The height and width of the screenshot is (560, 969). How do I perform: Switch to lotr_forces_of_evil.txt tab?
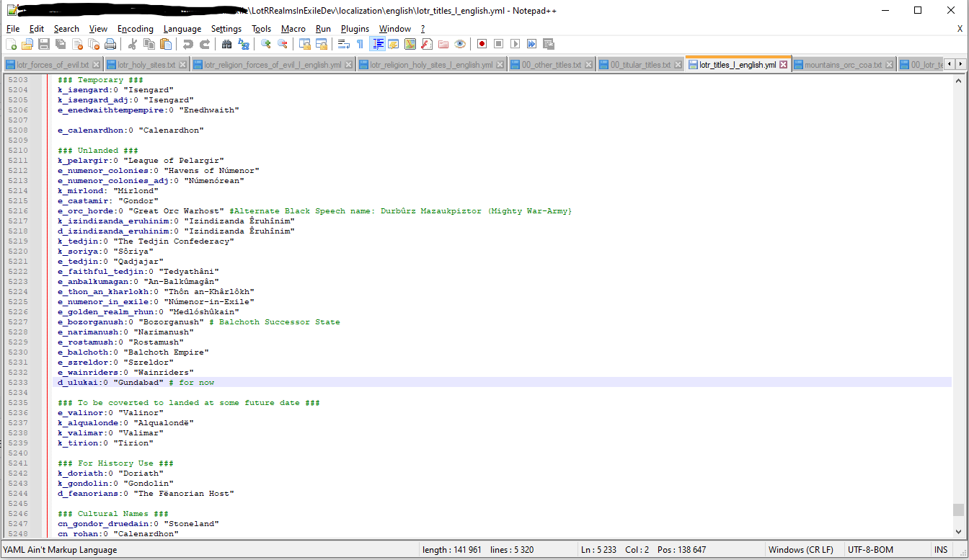coord(53,65)
